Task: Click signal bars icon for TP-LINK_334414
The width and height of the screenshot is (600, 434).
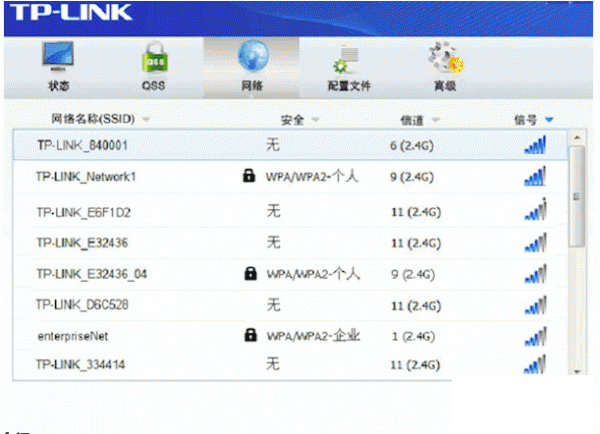Action: click(x=535, y=364)
